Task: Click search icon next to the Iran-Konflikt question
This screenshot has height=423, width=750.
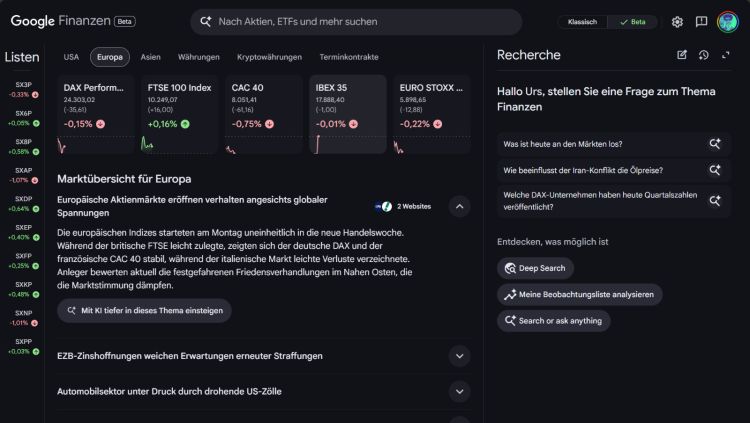Action: (715, 170)
